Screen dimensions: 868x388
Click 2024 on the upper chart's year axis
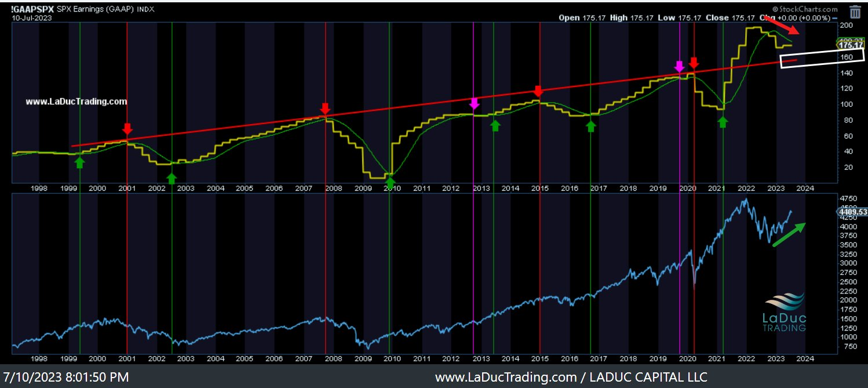[805, 188]
